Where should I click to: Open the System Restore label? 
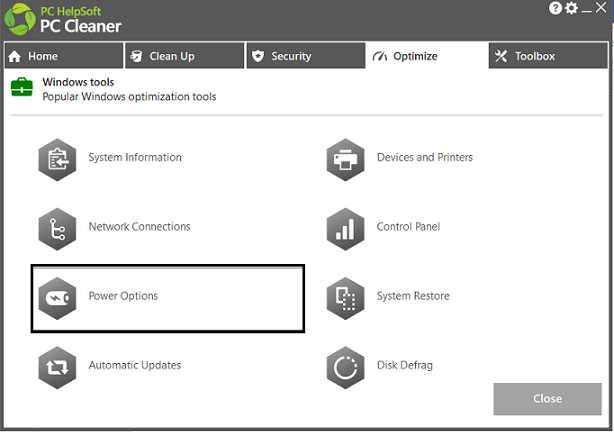(413, 296)
